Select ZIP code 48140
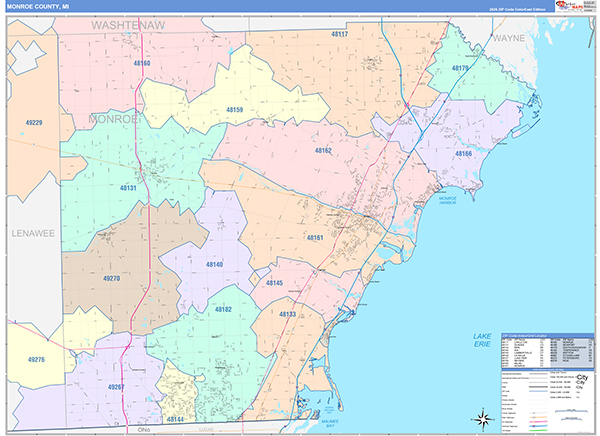This screenshot has height=436, width=600. tap(214, 264)
